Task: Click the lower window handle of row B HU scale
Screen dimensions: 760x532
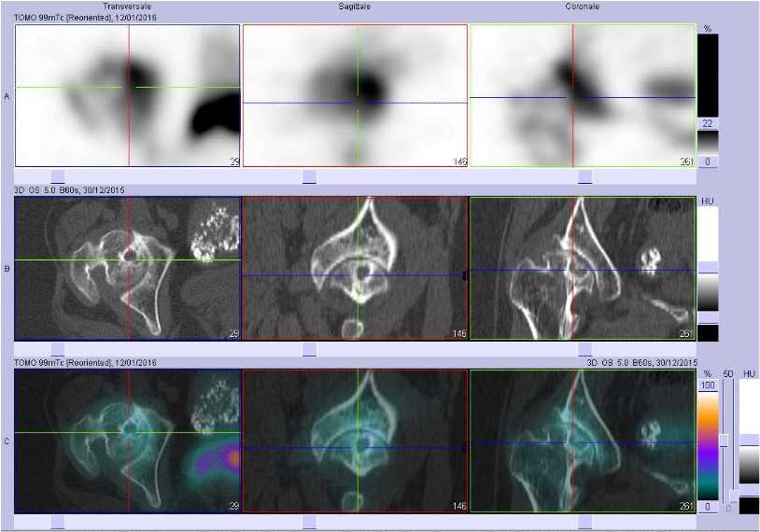Action: coord(708,318)
